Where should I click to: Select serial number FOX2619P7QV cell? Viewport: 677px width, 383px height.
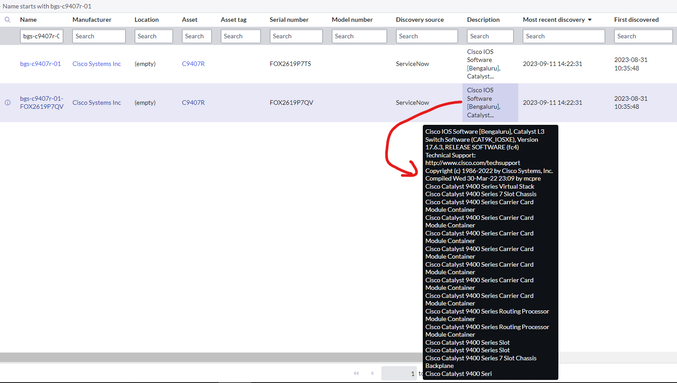coord(291,102)
